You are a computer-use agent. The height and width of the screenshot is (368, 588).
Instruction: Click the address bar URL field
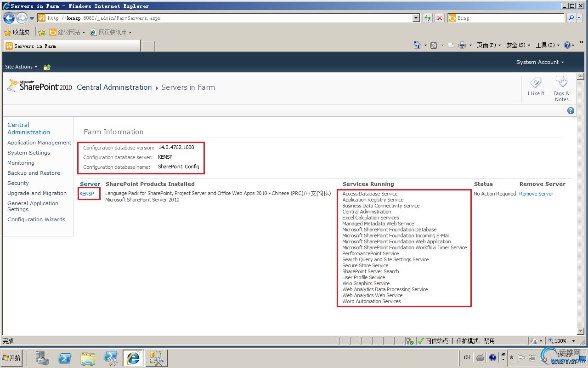tap(225, 18)
